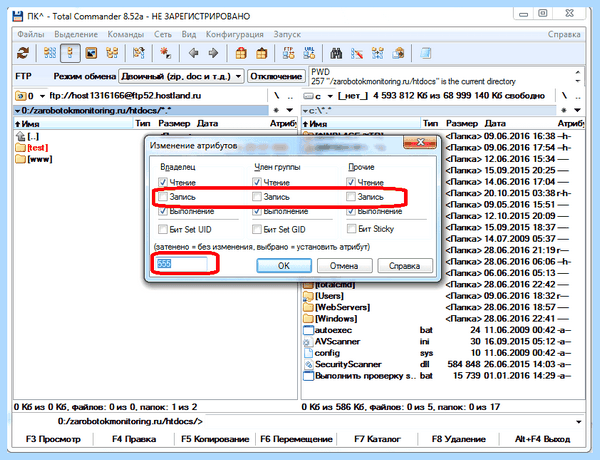The image size is (600, 460).
Task: Click the Refresh (reread source) toolbar icon
Action: pos(23,53)
